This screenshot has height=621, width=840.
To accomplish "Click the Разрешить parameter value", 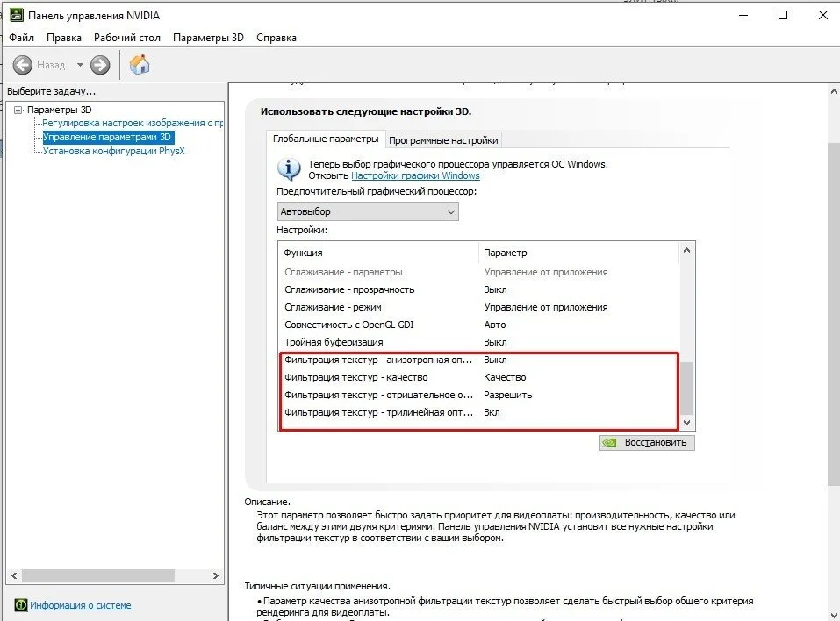I will [x=508, y=395].
